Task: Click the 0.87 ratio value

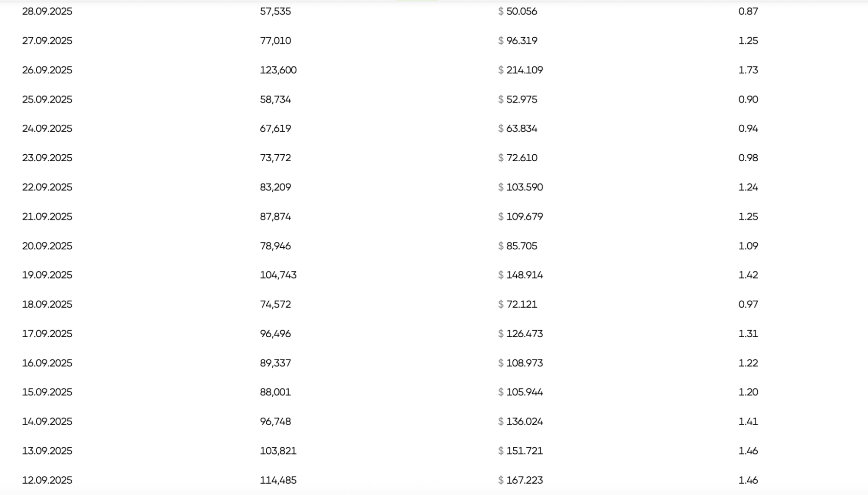Action: (748, 11)
